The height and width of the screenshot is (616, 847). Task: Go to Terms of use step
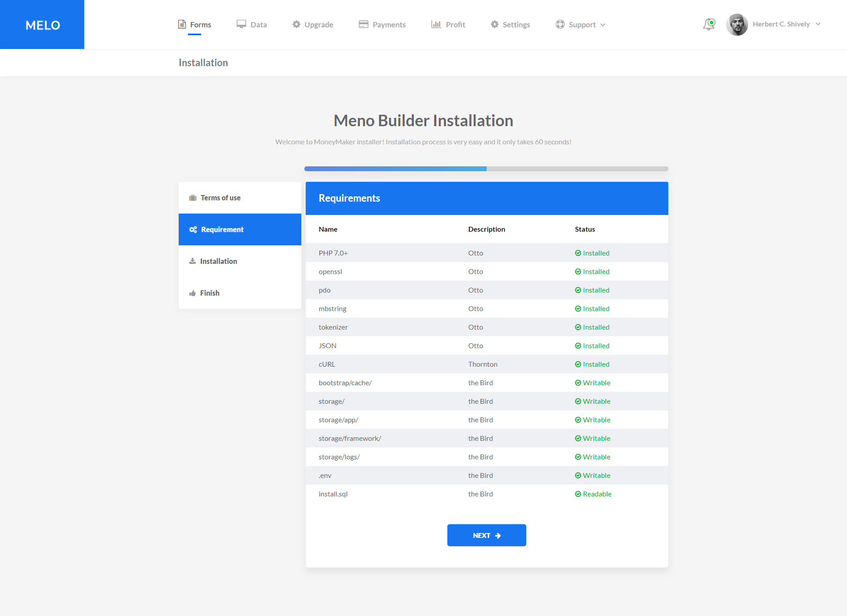click(x=240, y=198)
